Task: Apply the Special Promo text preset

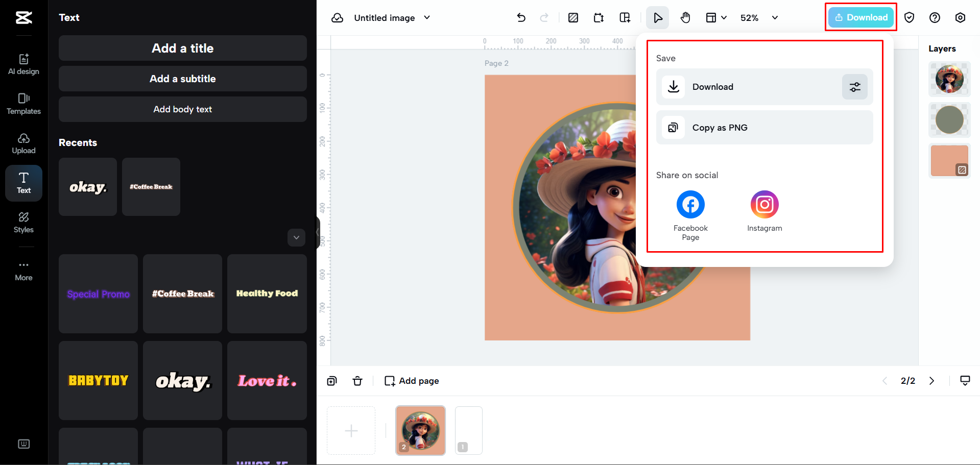Action: click(x=98, y=294)
